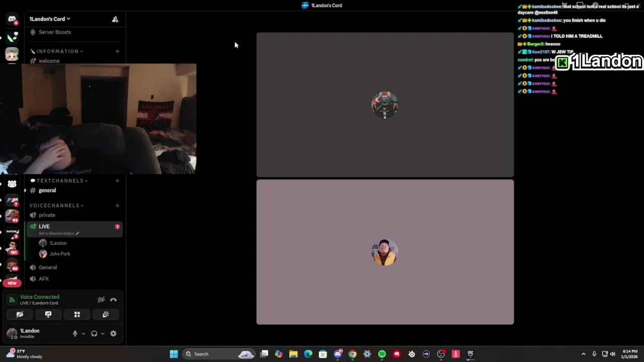Image resolution: width=644 pixels, height=362 pixels.
Task: Open Microsoft Edge from taskbar
Action: (x=308, y=354)
